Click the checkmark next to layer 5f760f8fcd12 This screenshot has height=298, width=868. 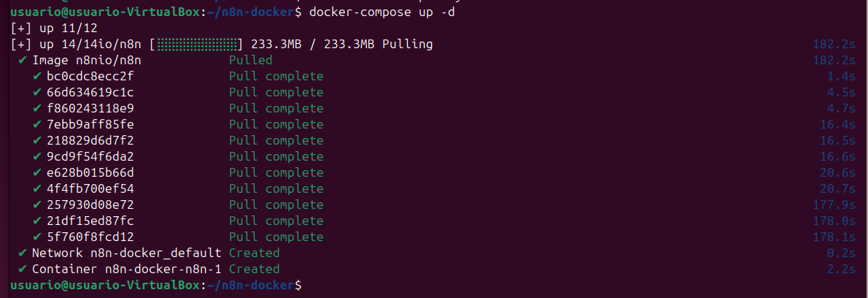37,237
